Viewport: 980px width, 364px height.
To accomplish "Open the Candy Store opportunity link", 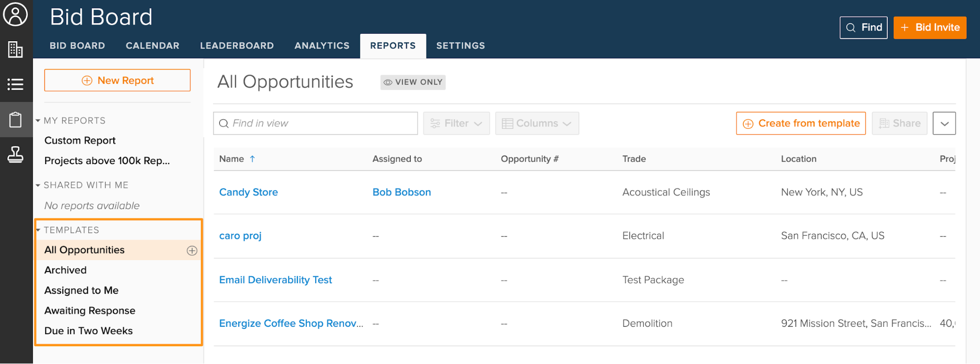I will point(249,192).
